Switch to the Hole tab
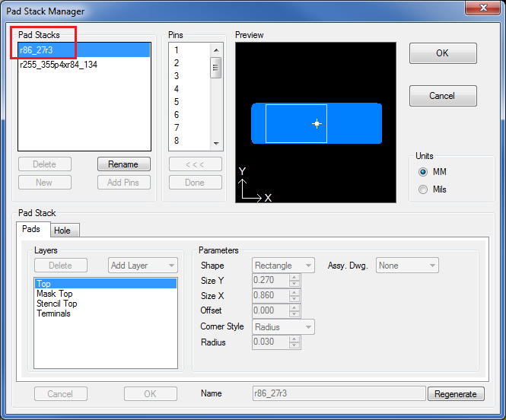Screen dimensions: 506x420 tap(62, 230)
